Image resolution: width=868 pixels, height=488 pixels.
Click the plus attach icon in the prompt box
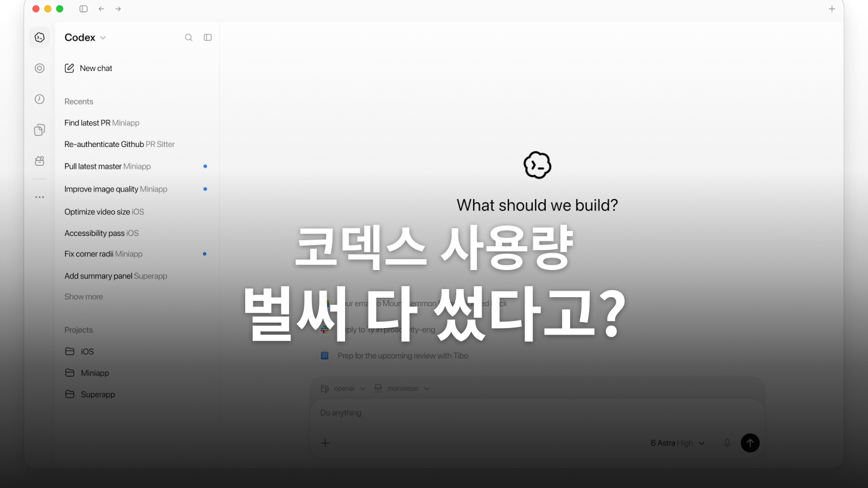[x=325, y=443]
